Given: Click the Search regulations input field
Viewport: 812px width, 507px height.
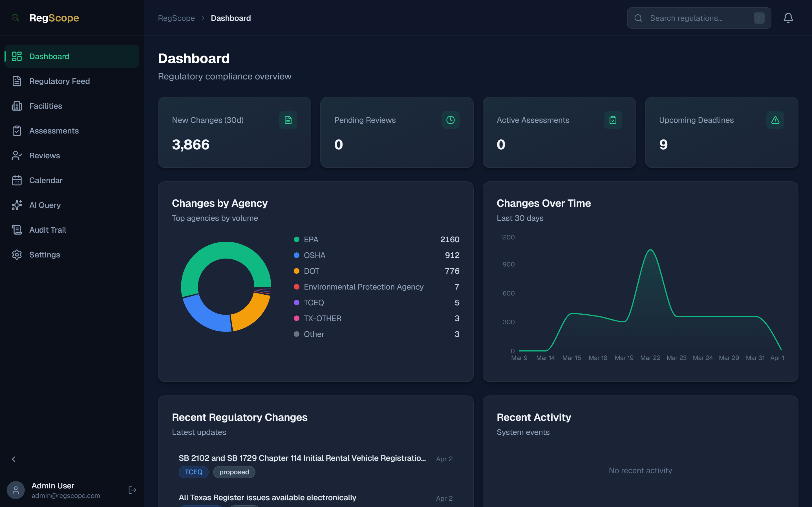Looking at the screenshot, I should click(x=698, y=18).
